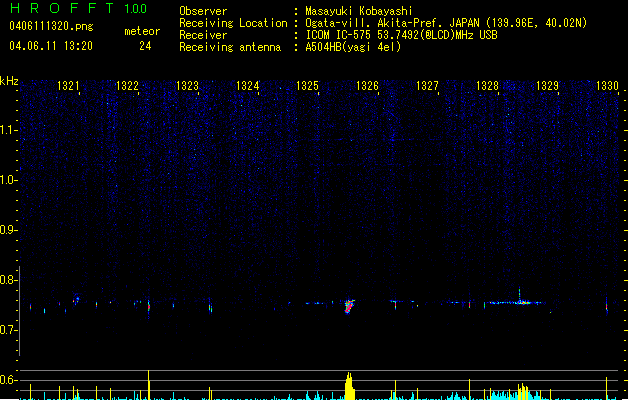Click antenna value A504HB(yagi 4el)
This screenshot has width=629, height=400.
pos(353,47)
